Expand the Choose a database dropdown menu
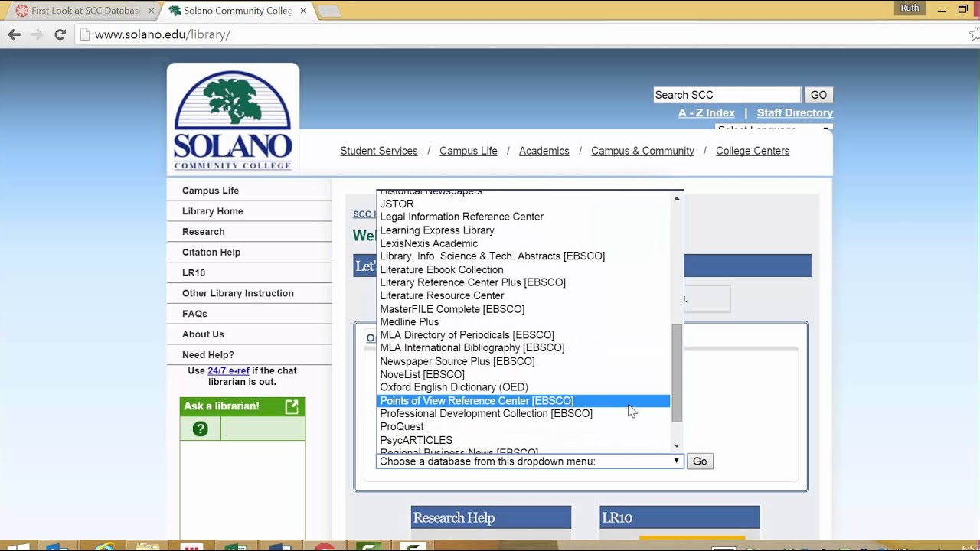The image size is (980, 551). point(529,461)
